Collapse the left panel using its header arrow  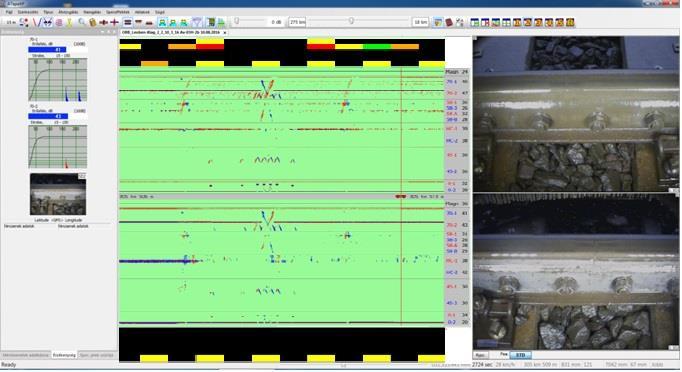coord(104,32)
